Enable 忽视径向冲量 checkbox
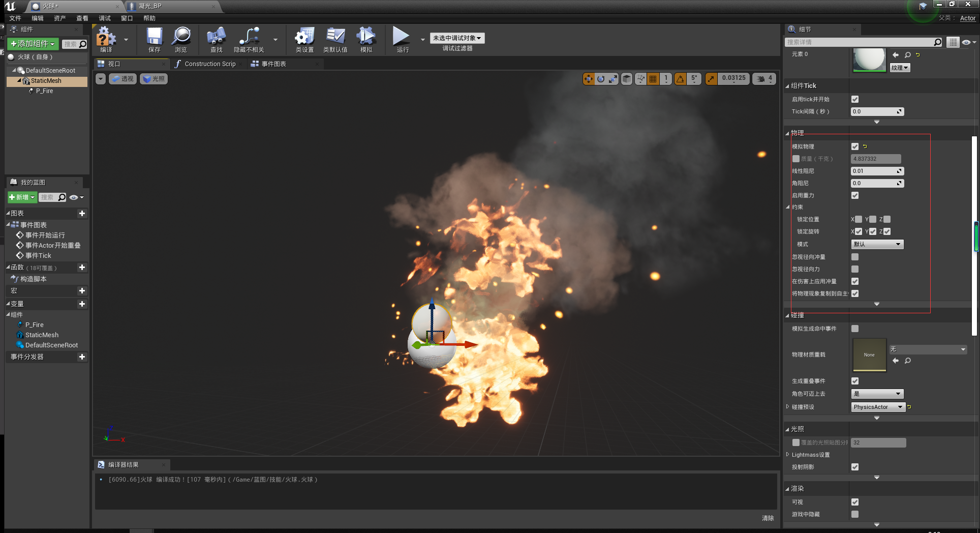The width and height of the screenshot is (980, 533). coord(855,257)
